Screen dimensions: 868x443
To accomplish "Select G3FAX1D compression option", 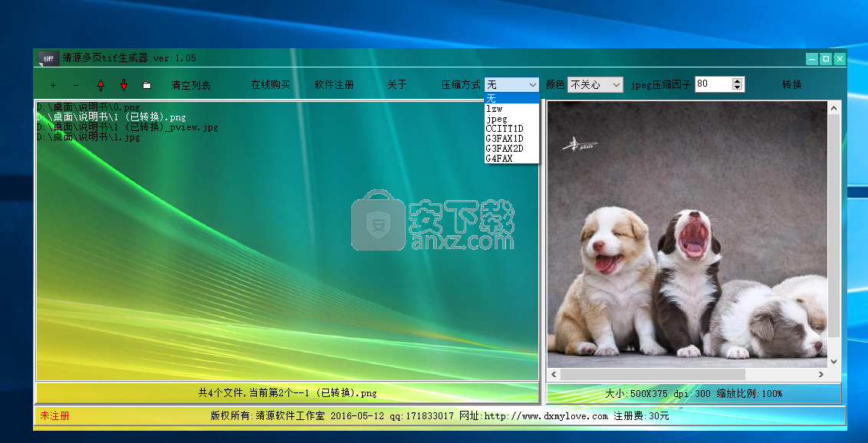I will tap(511, 138).
